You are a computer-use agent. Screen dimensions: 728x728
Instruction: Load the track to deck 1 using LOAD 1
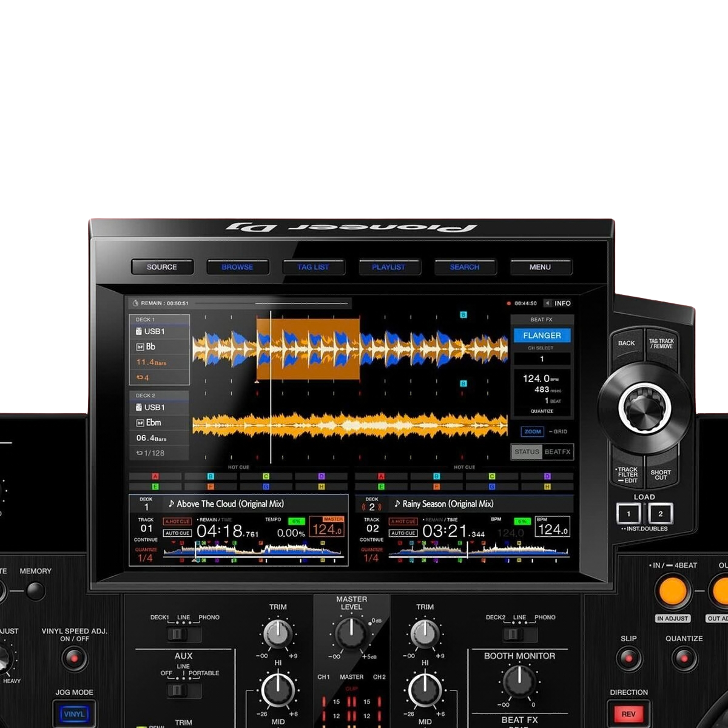[x=629, y=514]
